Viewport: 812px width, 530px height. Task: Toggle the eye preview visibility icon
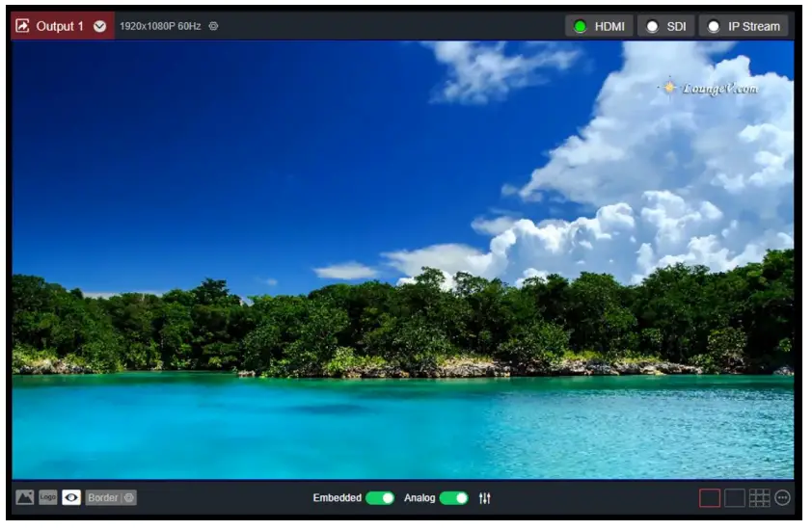pos(71,498)
